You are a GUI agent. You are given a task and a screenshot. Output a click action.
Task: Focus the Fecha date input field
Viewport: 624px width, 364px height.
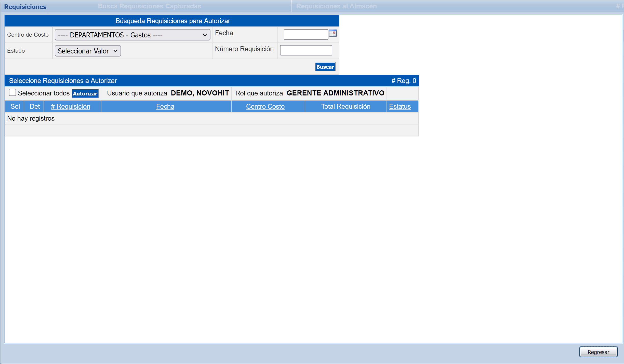coord(306,34)
